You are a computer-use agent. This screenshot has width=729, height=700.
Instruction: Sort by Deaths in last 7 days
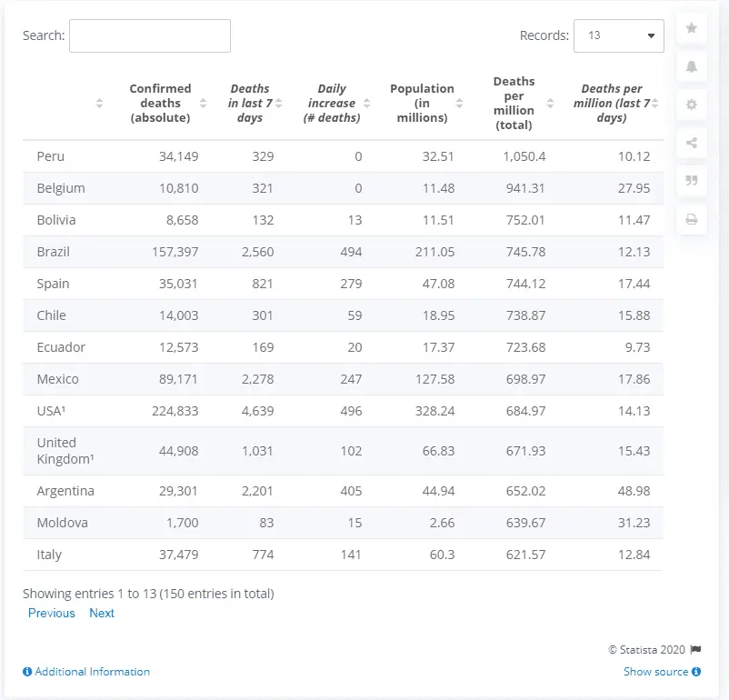point(249,103)
